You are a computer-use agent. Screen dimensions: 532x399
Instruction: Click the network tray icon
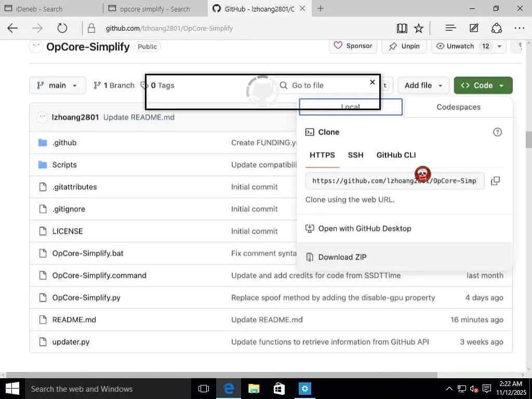(461, 389)
